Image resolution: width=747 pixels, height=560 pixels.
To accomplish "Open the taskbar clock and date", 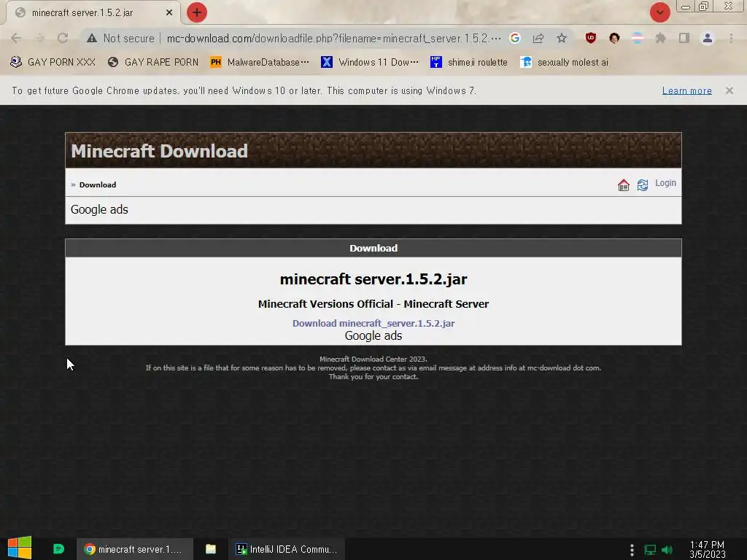I will (x=707, y=550).
